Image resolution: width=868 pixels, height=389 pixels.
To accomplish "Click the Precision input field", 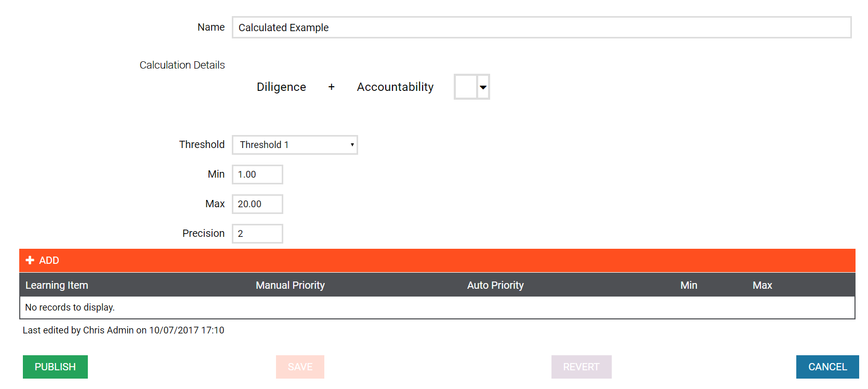I will (x=257, y=234).
